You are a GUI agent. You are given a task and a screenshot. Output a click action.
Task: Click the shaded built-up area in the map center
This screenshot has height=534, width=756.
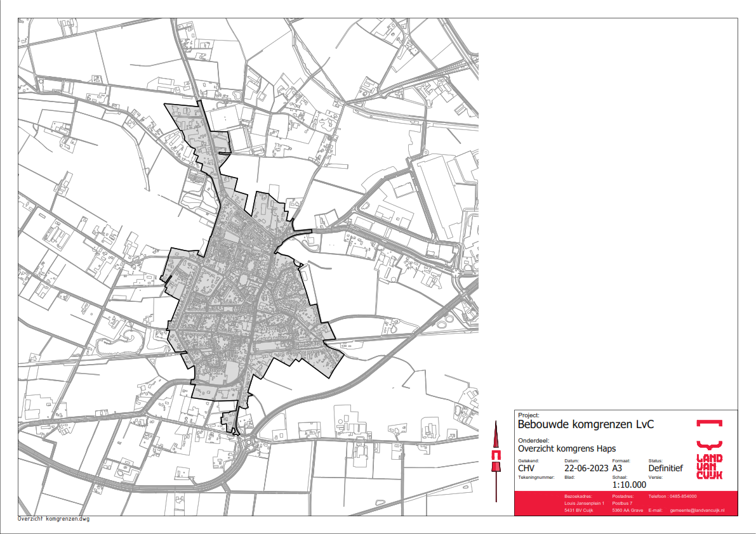pos(248,298)
